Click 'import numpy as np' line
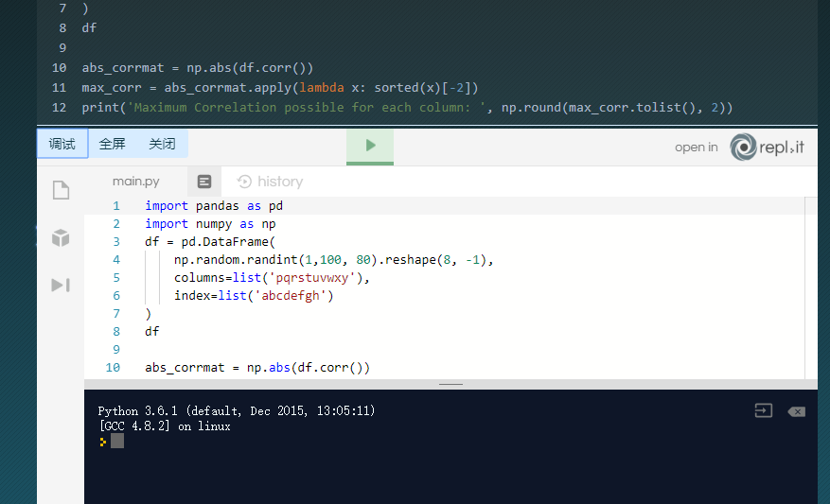830x504 pixels. (211, 224)
